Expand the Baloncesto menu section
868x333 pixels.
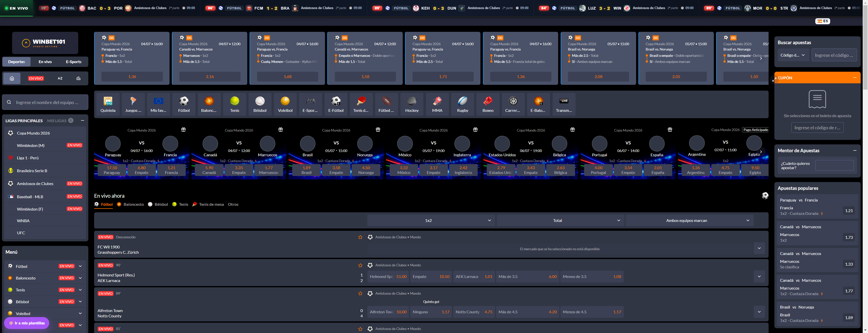pos(80,278)
